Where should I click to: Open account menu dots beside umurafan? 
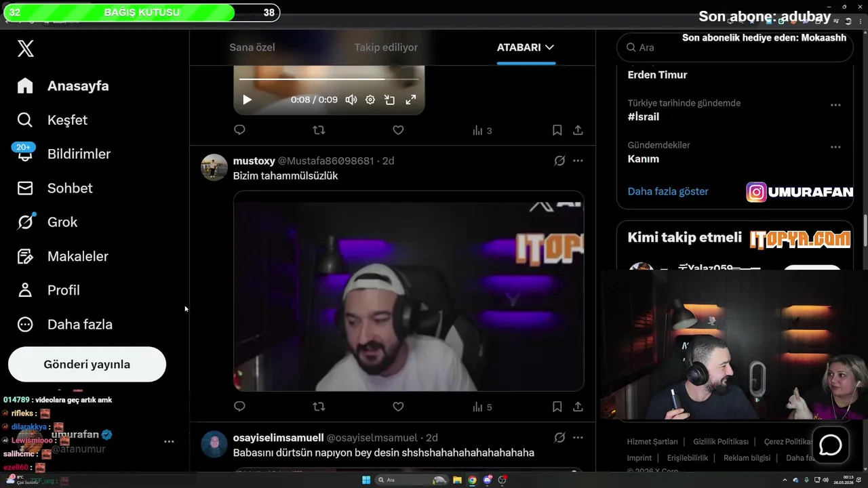[x=169, y=441]
